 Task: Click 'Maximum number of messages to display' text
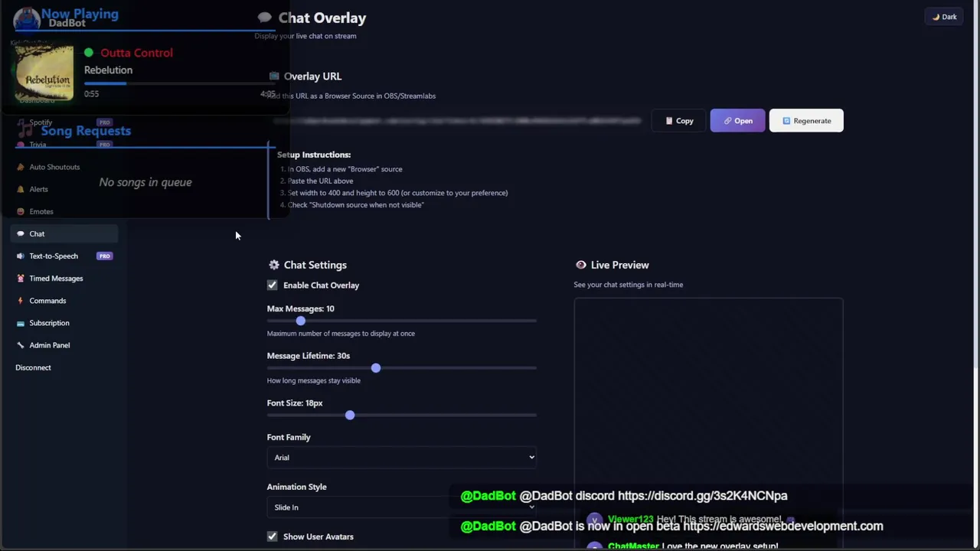pyautogui.click(x=341, y=334)
